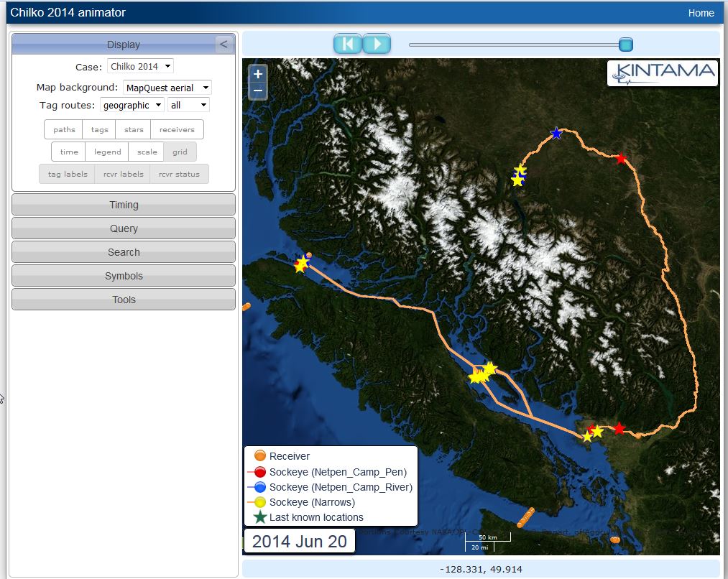The image size is (728, 579).
Task: Open the Tag routes geographic dropdown
Action: 132,106
